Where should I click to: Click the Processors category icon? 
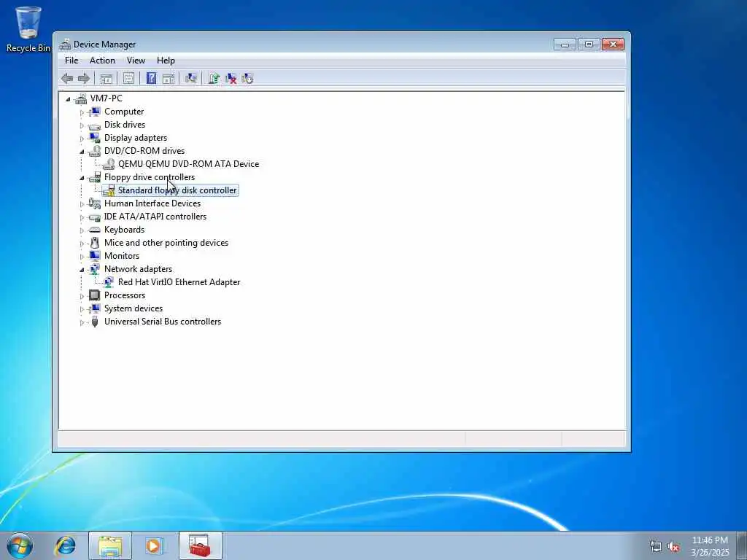95,295
